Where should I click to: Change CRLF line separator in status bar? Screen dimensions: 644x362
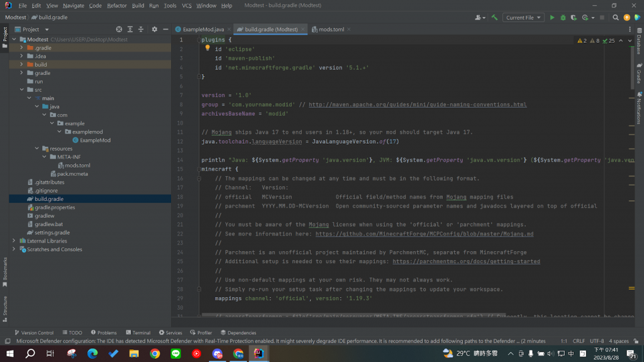[579, 341]
